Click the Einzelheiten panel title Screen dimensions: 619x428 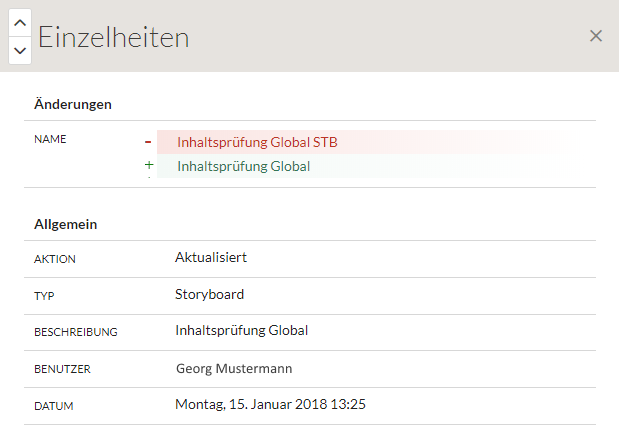113,37
